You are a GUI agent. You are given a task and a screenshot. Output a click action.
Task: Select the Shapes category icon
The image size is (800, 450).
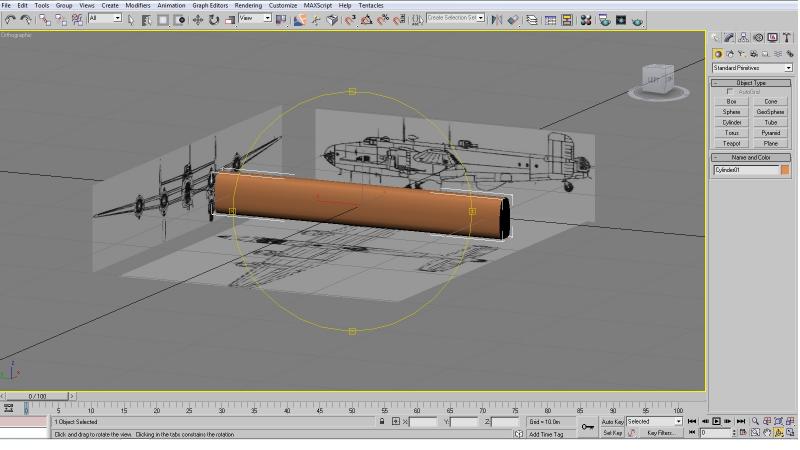tap(730, 54)
